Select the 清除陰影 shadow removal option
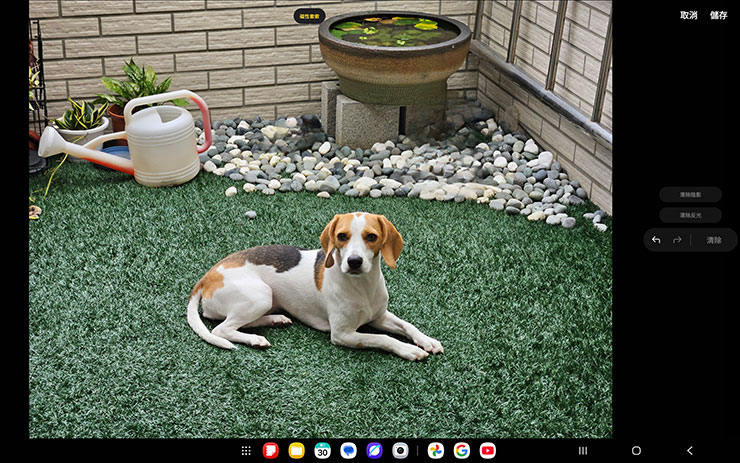 pyautogui.click(x=690, y=195)
